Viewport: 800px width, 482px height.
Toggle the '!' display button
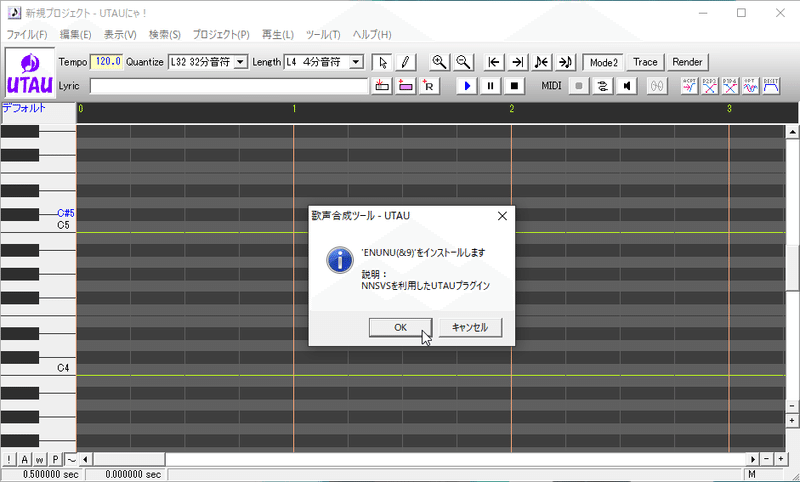click(9, 459)
